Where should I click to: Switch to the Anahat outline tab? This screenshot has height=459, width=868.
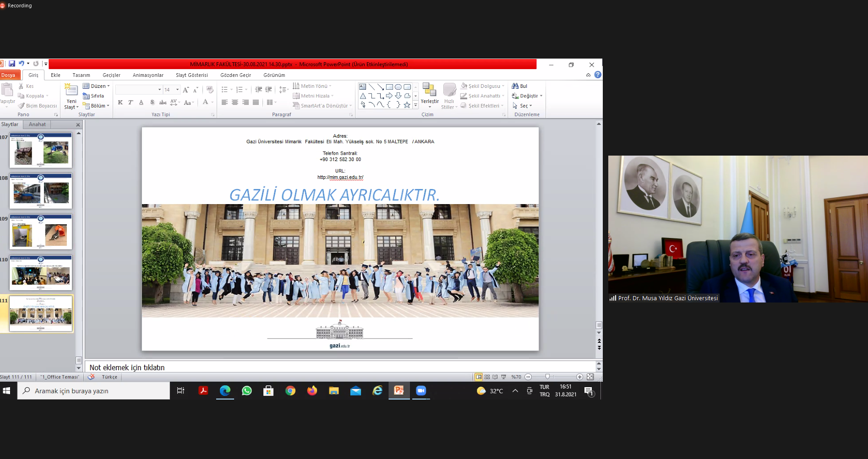[x=37, y=124]
